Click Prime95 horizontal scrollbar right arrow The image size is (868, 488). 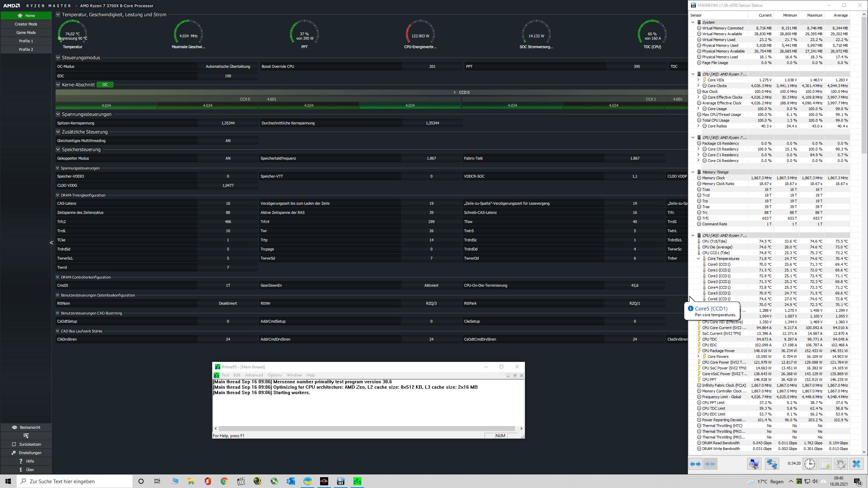(x=521, y=428)
